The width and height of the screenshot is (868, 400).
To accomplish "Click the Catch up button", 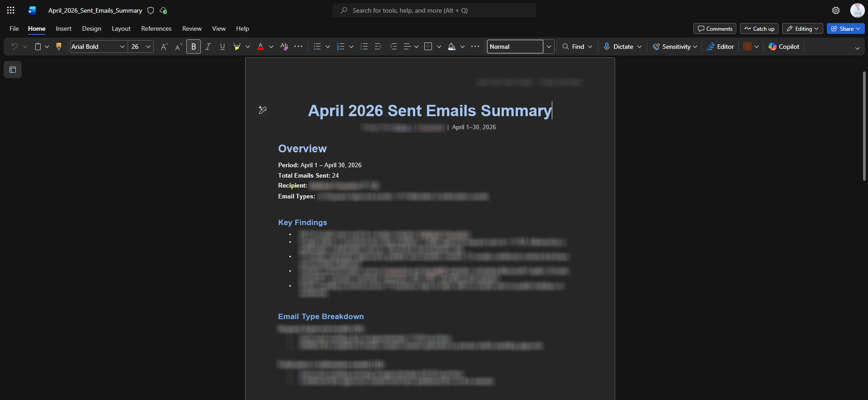I will click(x=759, y=28).
